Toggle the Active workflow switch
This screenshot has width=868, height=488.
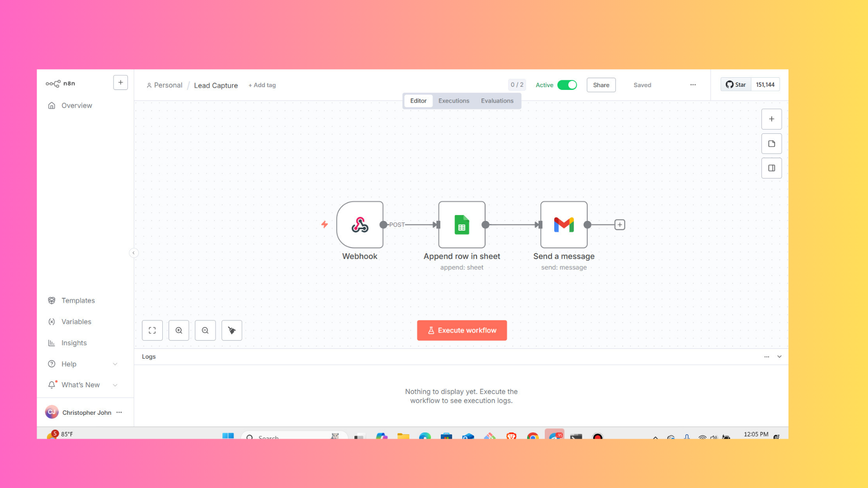[x=567, y=85]
